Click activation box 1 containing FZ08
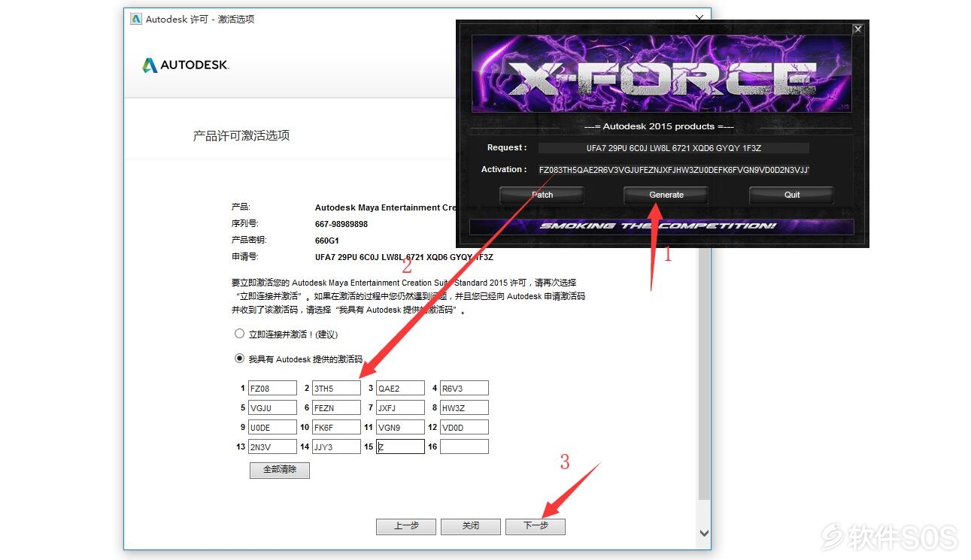971x560 pixels. (272, 389)
